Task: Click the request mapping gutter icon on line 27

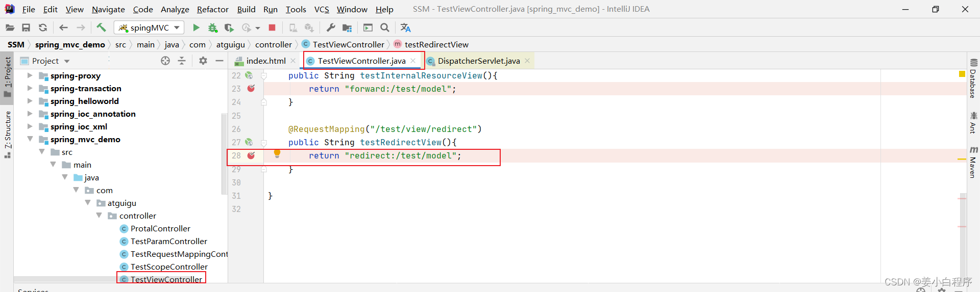Action: 249,142
